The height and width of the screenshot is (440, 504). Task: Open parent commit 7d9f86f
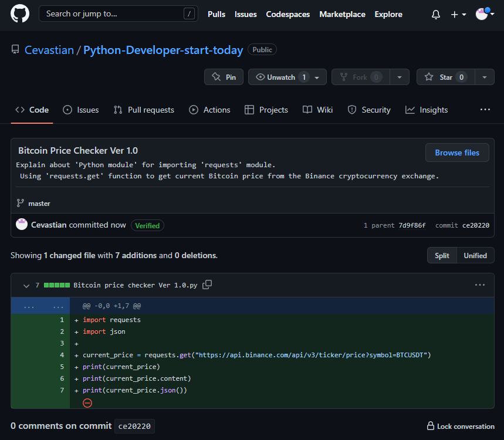(x=412, y=225)
